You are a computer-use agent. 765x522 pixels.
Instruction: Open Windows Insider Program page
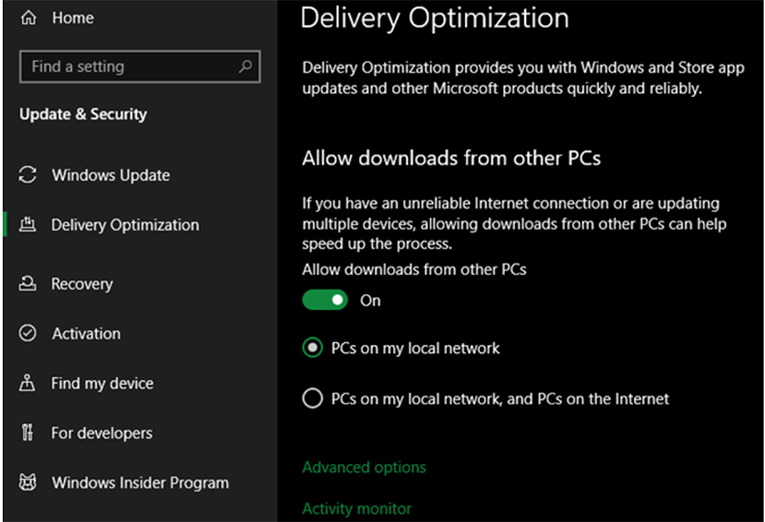[140, 483]
